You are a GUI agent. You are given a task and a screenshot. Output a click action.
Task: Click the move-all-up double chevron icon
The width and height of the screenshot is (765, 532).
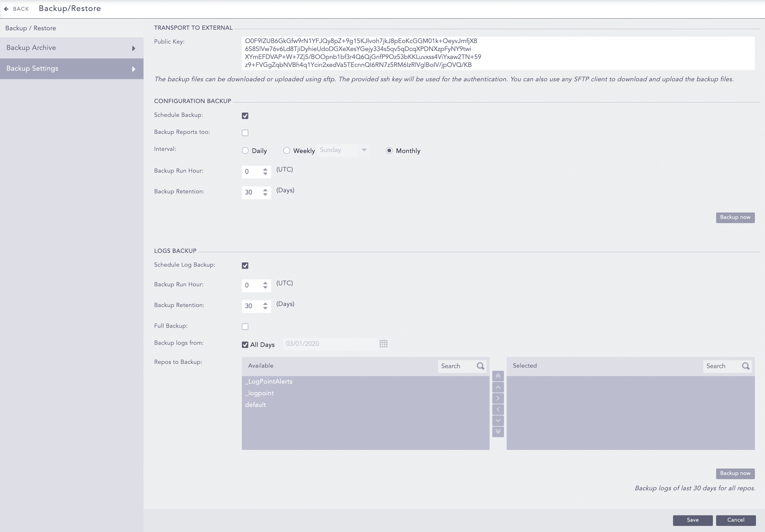pos(498,376)
